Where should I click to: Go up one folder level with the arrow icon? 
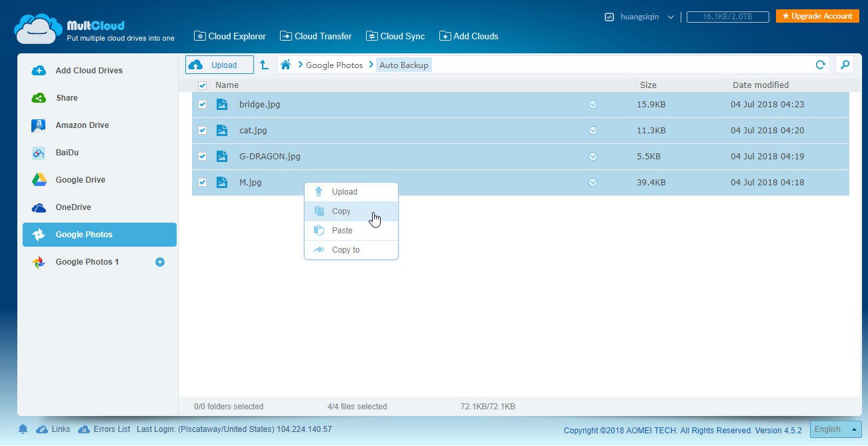click(x=264, y=65)
